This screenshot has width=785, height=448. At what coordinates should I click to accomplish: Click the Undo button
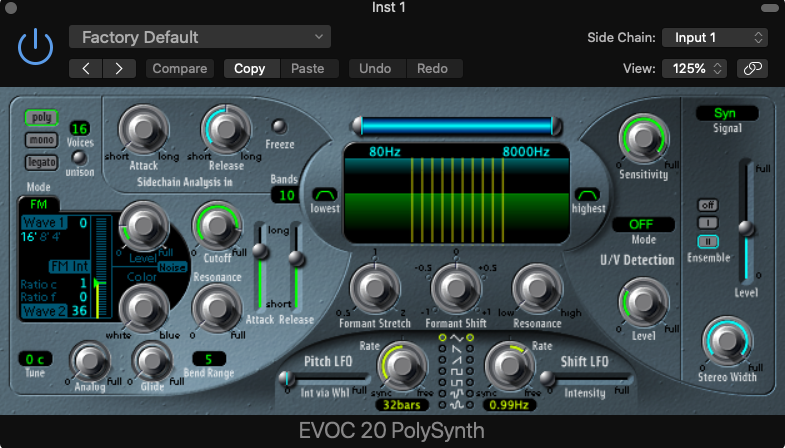tap(375, 69)
